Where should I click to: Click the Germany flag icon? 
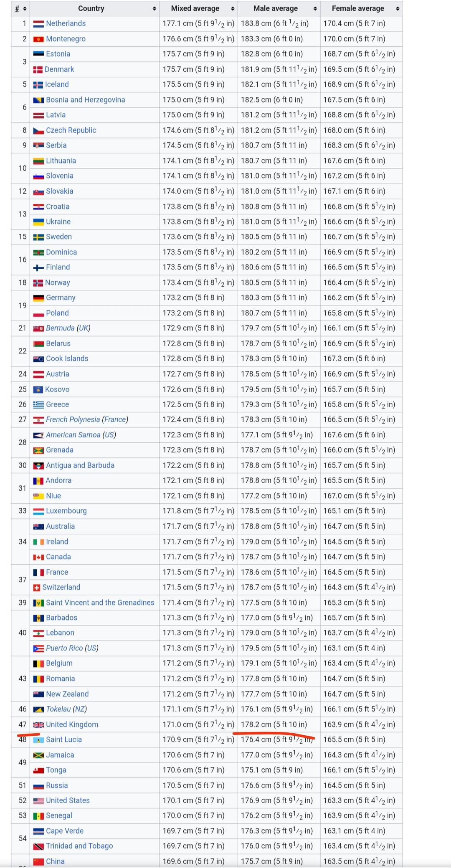38,298
